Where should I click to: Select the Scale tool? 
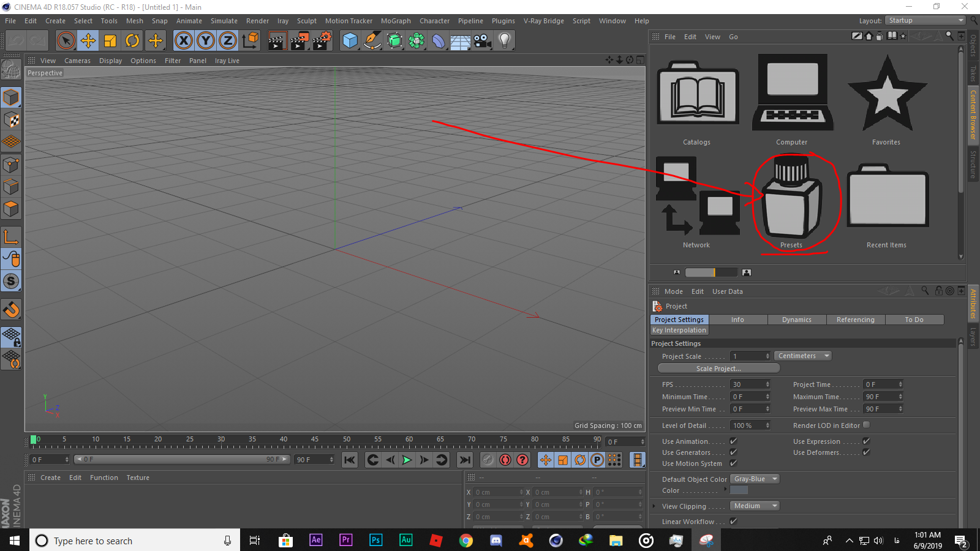(x=110, y=41)
